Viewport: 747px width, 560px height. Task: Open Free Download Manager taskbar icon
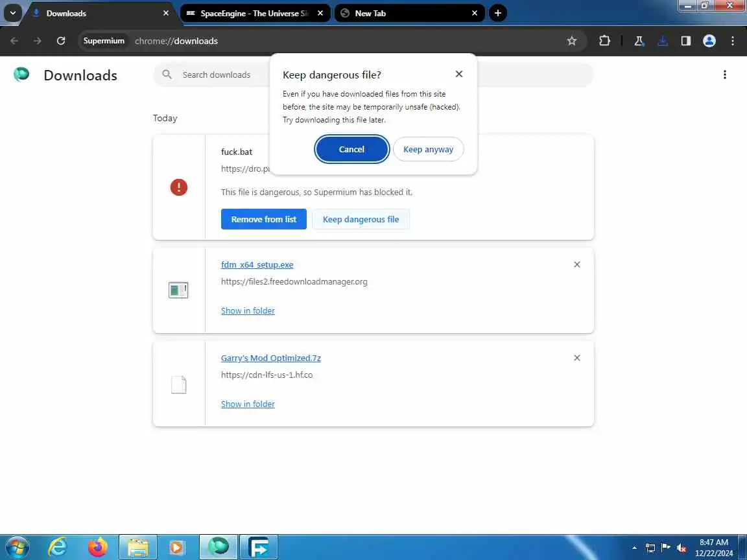pyautogui.click(x=258, y=547)
